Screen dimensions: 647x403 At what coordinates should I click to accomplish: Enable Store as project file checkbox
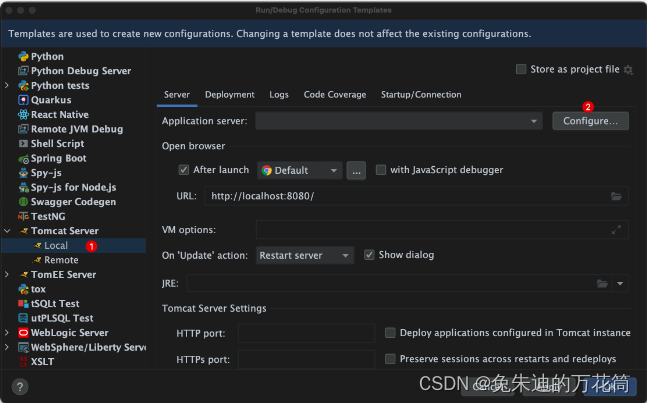coord(521,69)
